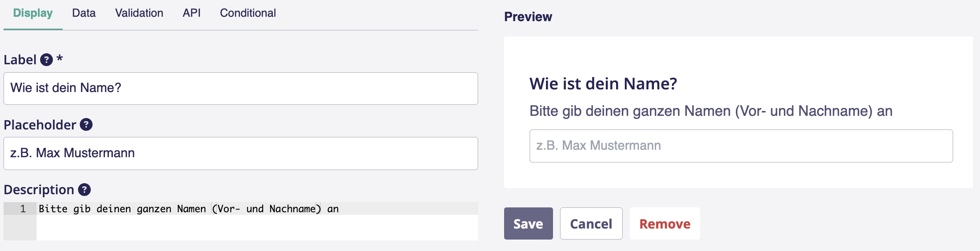The height and width of the screenshot is (251, 980).
Task: Click the preview name input field
Action: coord(741,146)
